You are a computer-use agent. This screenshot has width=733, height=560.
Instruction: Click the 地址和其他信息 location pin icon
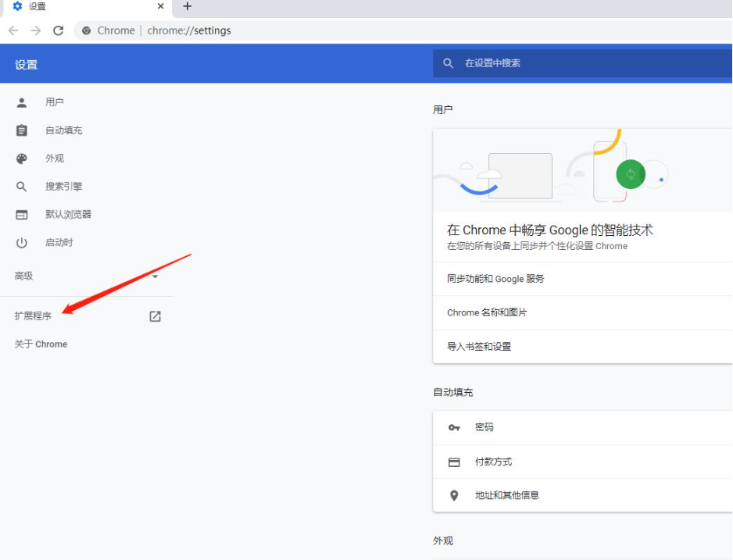454,495
